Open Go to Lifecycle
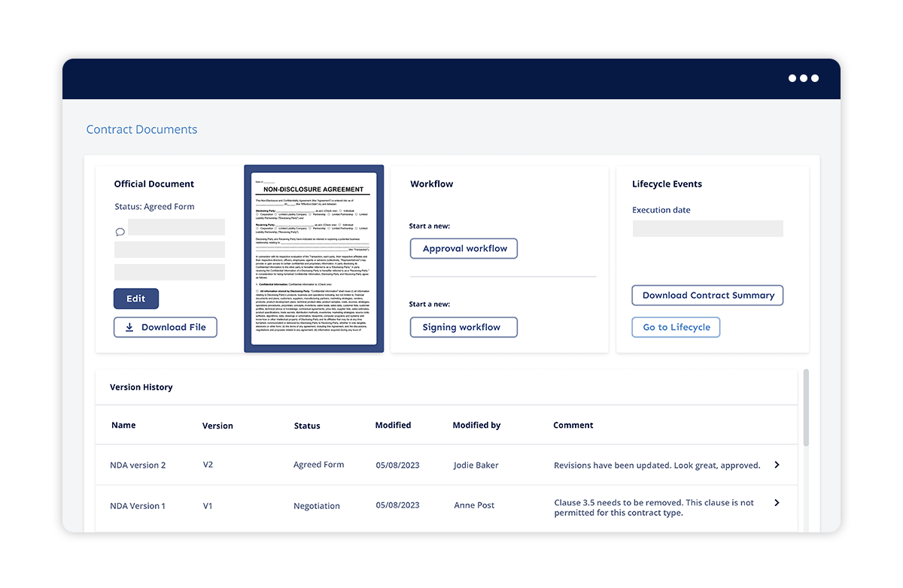The image size is (903, 588). (676, 327)
